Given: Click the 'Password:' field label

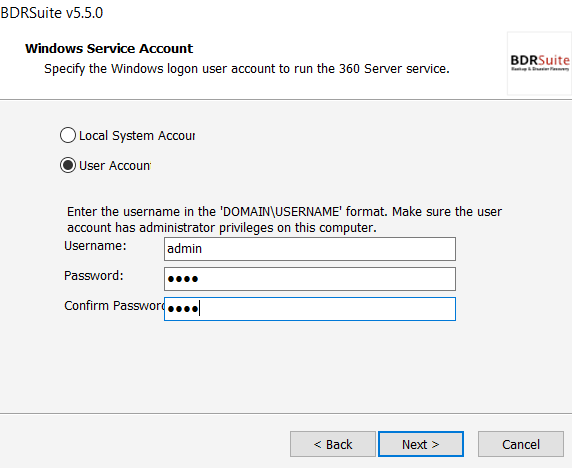Looking at the screenshot, I should (x=94, y=276).
